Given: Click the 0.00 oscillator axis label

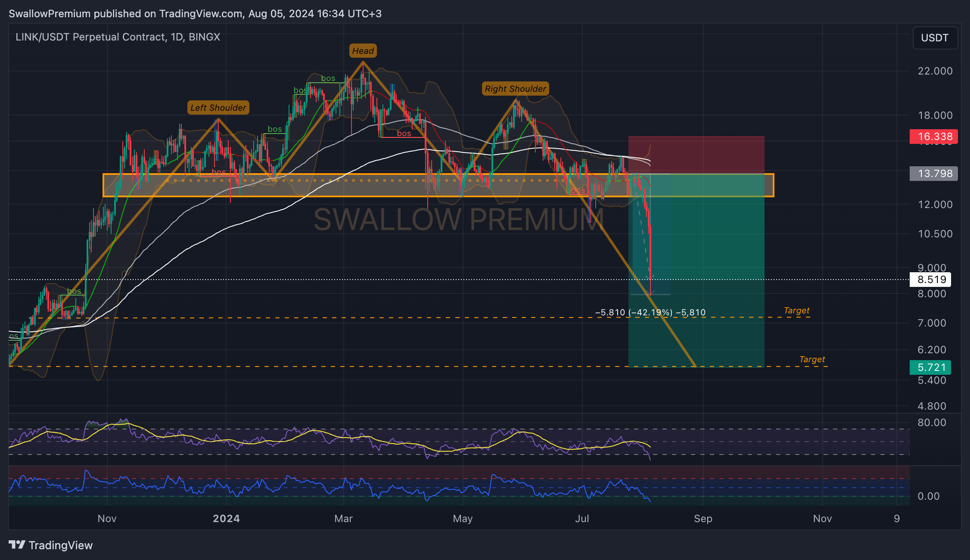Looking at the screenshot, I should click(928, 496).
